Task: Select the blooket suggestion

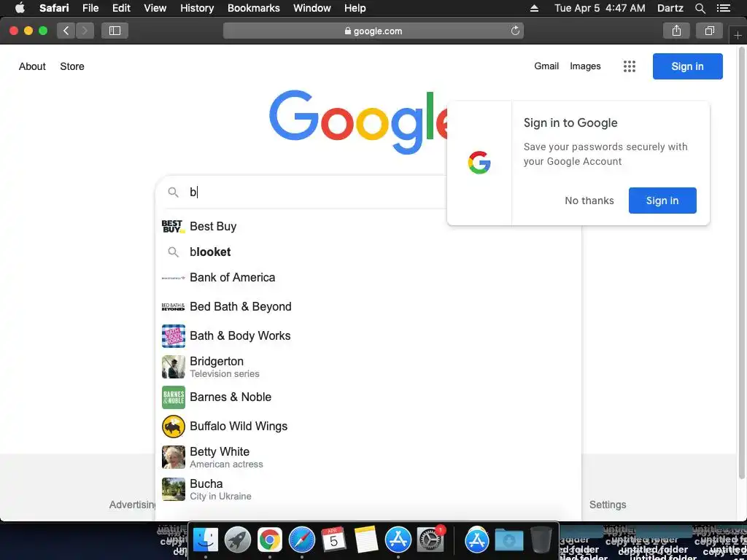Action: click(368, 252)
